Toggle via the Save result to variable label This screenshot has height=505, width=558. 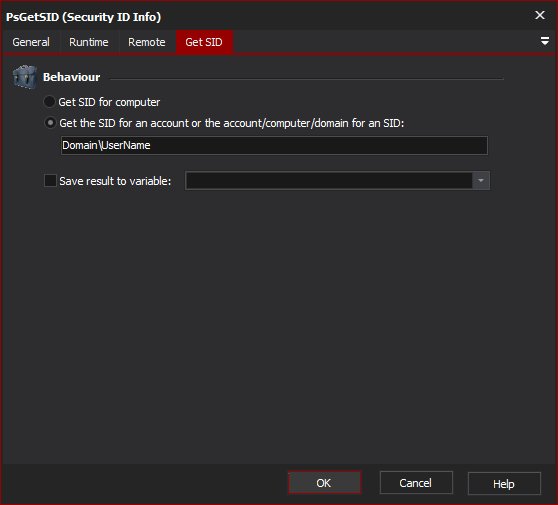pyautogui.click(x=115, y=181)
